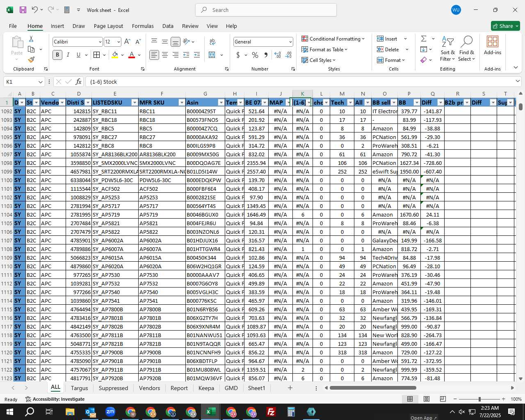Switch to the Vendors sheet tab
The width and height of the screenshot is (525, 420).
pyautogui.click(x=149, y=388)
